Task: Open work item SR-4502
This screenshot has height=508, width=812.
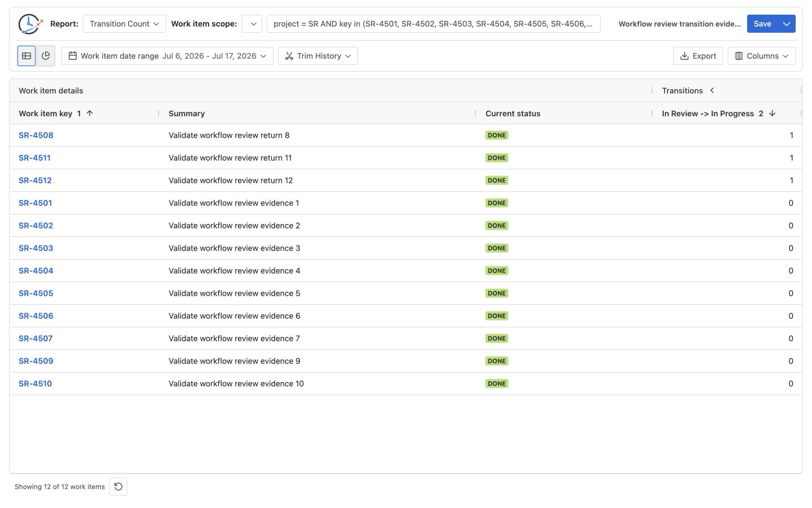Action: coord(36,226)
